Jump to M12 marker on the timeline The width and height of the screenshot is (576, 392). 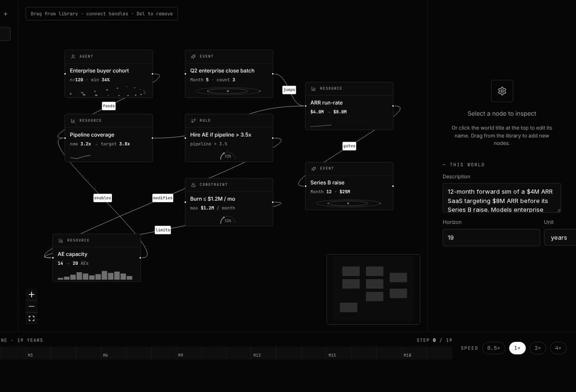257,355
